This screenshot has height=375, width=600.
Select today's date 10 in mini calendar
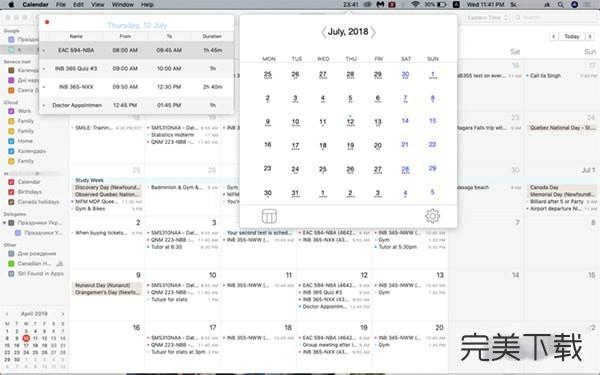coord(26,338)
